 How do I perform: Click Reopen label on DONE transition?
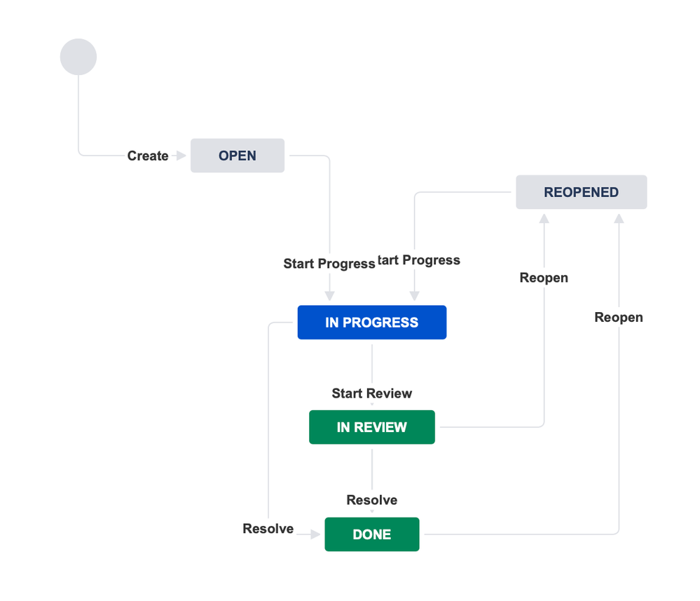619,317
